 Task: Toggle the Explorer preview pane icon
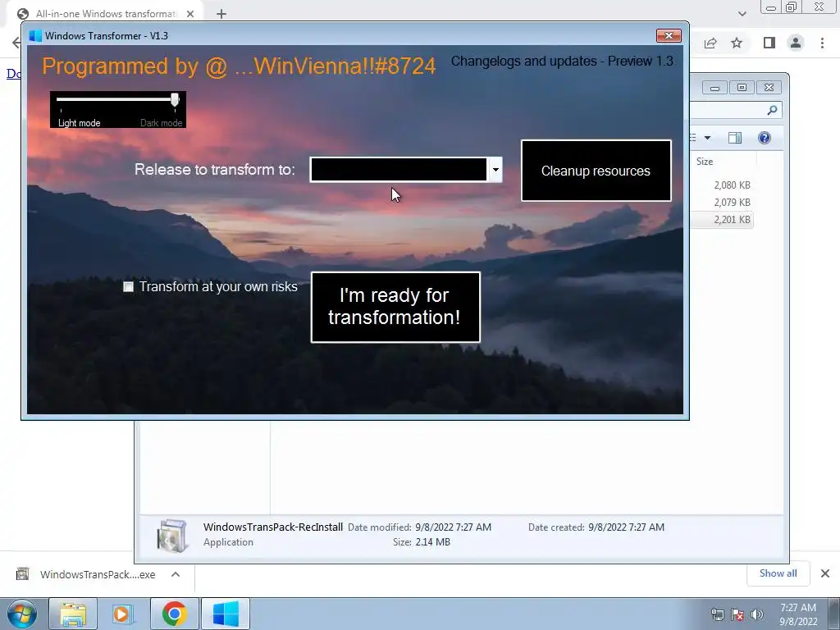735,138
